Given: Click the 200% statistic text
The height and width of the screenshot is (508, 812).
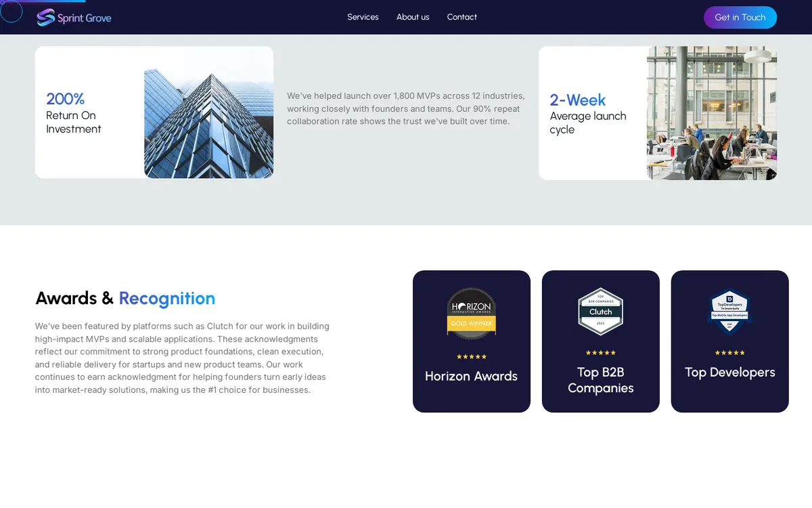Looking at the screenshot, I should click(x=66, y=99).
